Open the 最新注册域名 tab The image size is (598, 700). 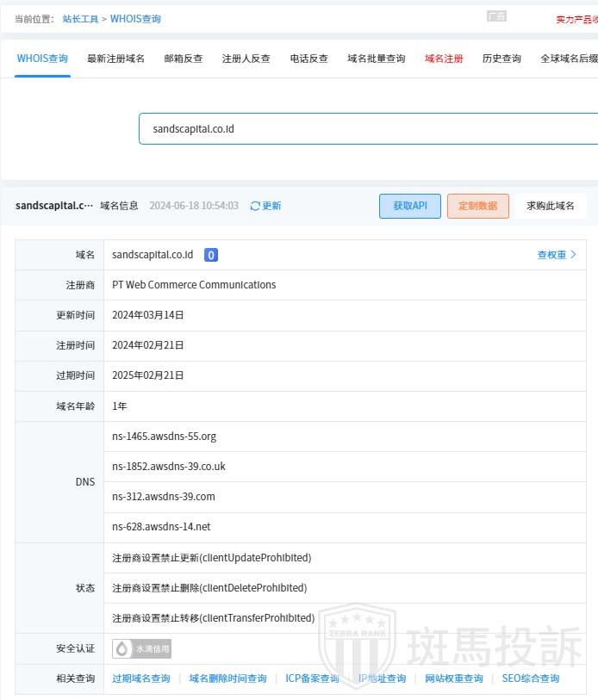tap(115, 59)
